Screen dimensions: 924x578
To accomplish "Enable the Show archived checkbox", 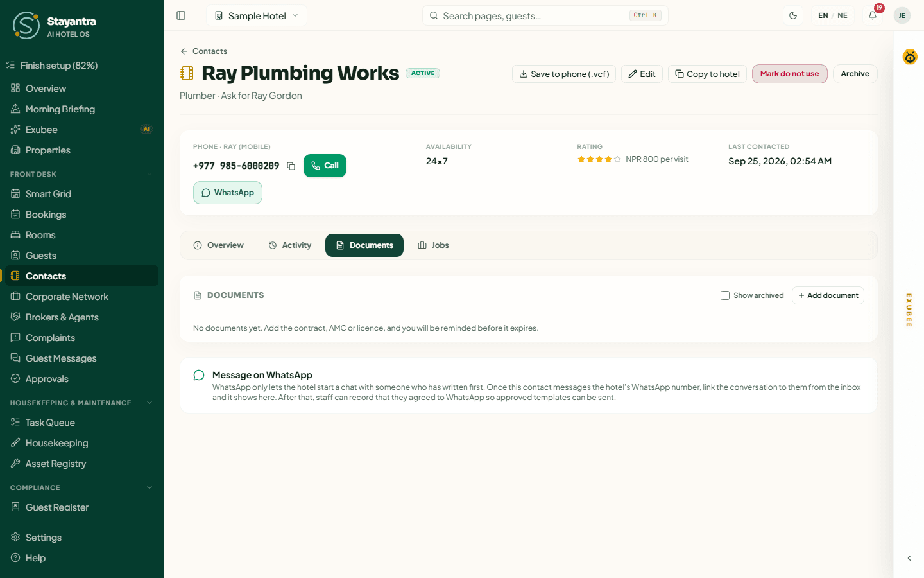I will (725, 295).
